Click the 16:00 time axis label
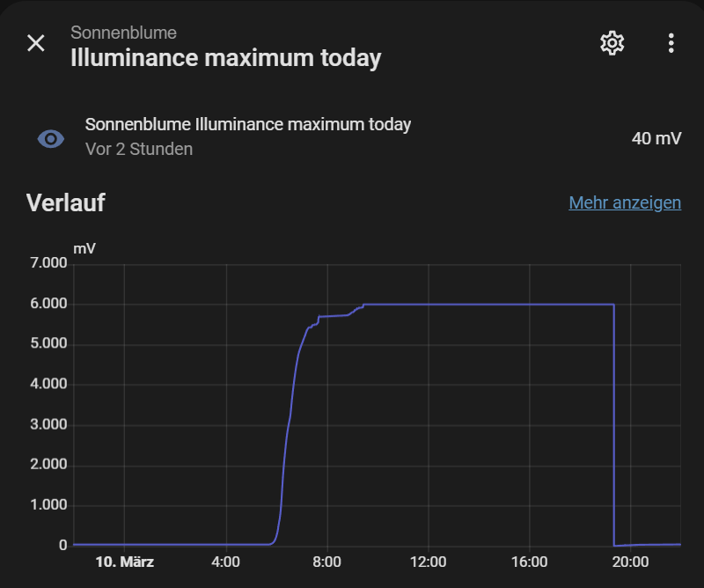The image size is (704, 588). [x=529, y=562]
